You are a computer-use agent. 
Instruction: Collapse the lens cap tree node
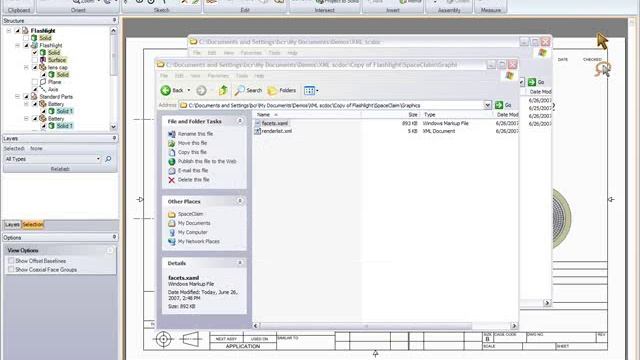click(x=26, y=67)
